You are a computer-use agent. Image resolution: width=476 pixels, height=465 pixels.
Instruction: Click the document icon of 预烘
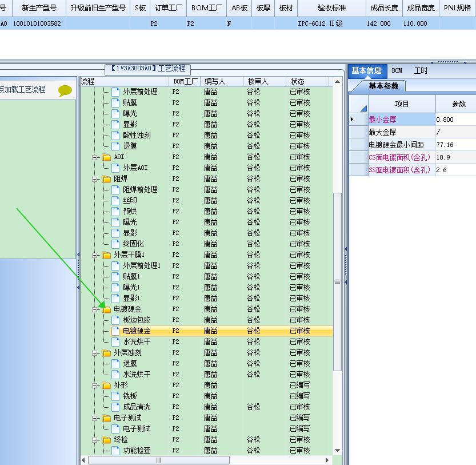[x=115, y=211]
